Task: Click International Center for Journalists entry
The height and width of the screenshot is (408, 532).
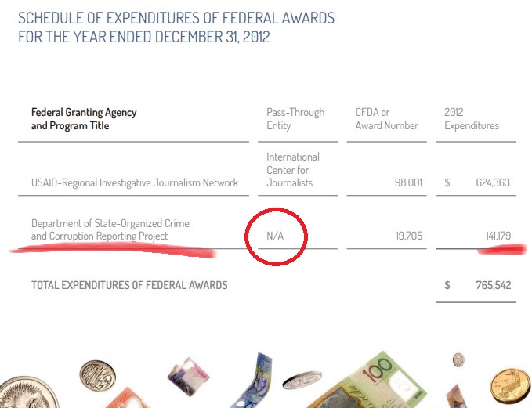Action: click(x=293, y=170)
